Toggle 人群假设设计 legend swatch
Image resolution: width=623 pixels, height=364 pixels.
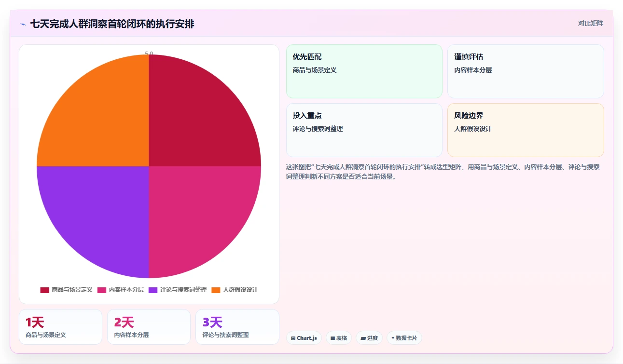pos(216,290)
